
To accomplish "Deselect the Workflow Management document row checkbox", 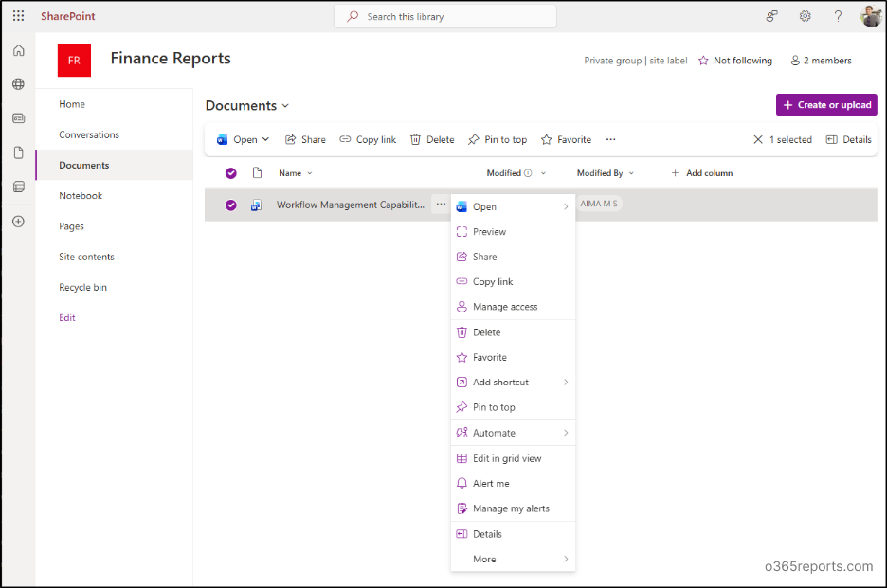I will tap(229, 204).
